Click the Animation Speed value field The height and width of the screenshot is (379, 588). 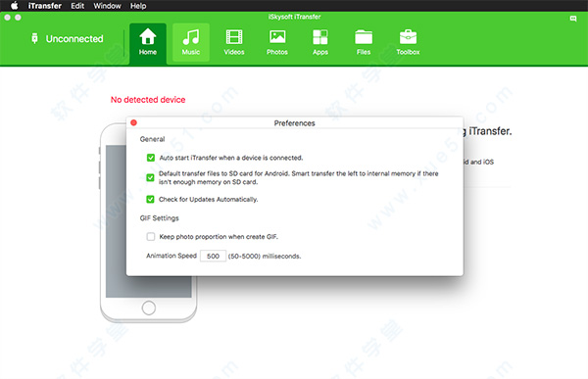tap(213, 256)
